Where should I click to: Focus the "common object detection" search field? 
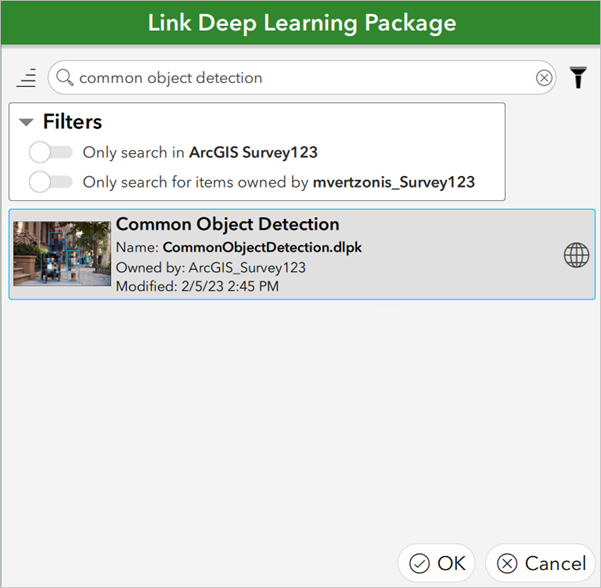point(300,77)
